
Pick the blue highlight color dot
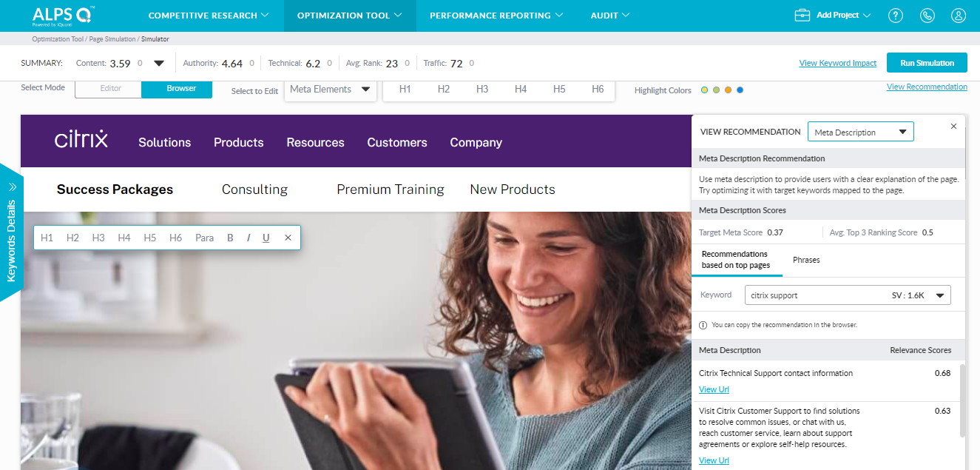(740, 90)
